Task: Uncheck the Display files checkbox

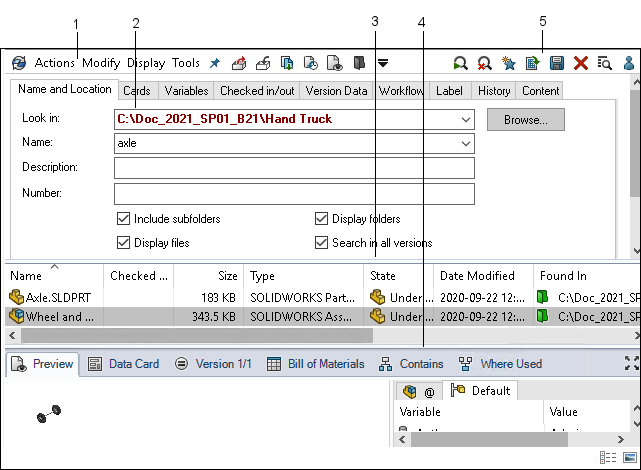Action: tap(124, 242)
